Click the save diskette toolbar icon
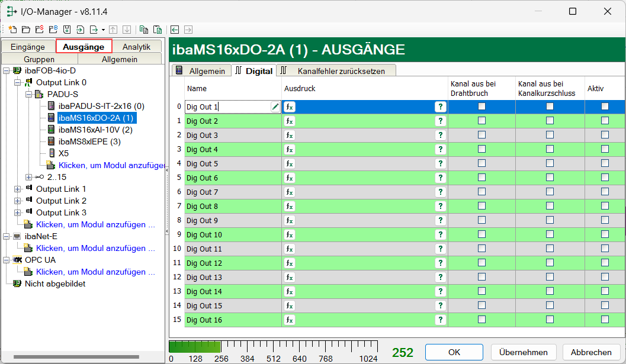626x364 pixels. pyautogui.click(x=67, y=30)
